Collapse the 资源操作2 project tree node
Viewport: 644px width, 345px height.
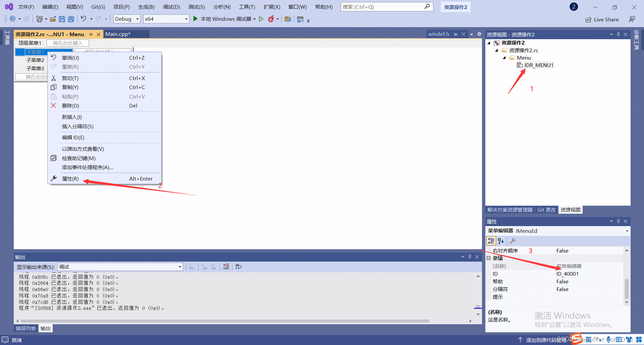(x=489, y=43)
